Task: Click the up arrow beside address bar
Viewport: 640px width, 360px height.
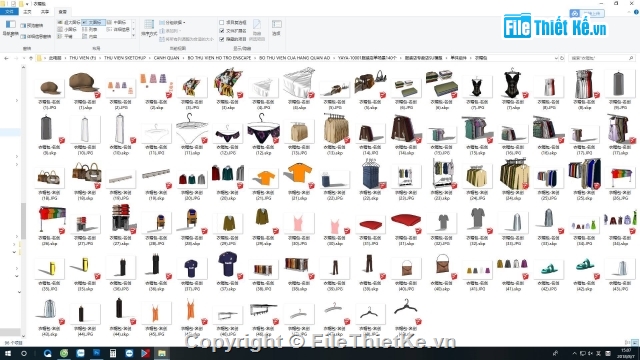Action: tap(31, 58)
